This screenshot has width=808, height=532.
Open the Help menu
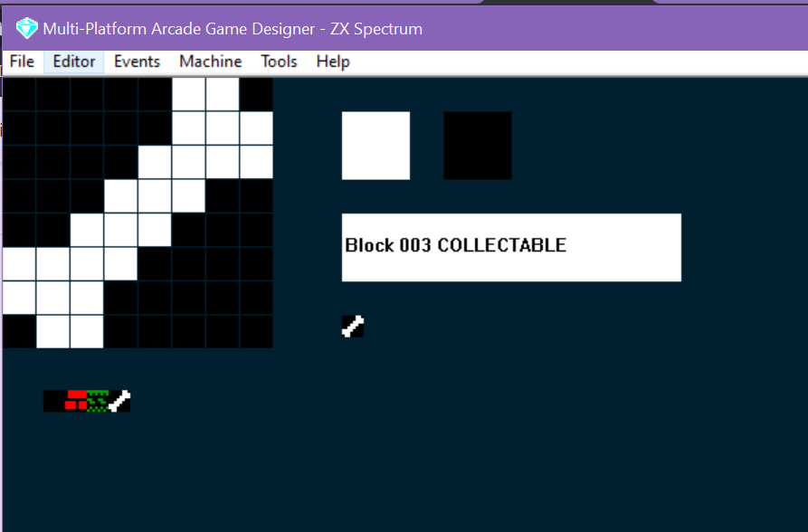[333, 62]
